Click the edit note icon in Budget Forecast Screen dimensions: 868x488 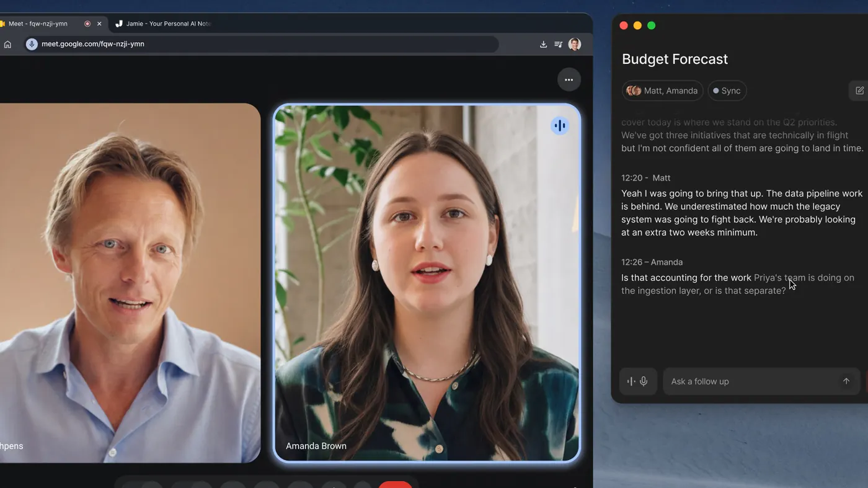tap(859, 91)
